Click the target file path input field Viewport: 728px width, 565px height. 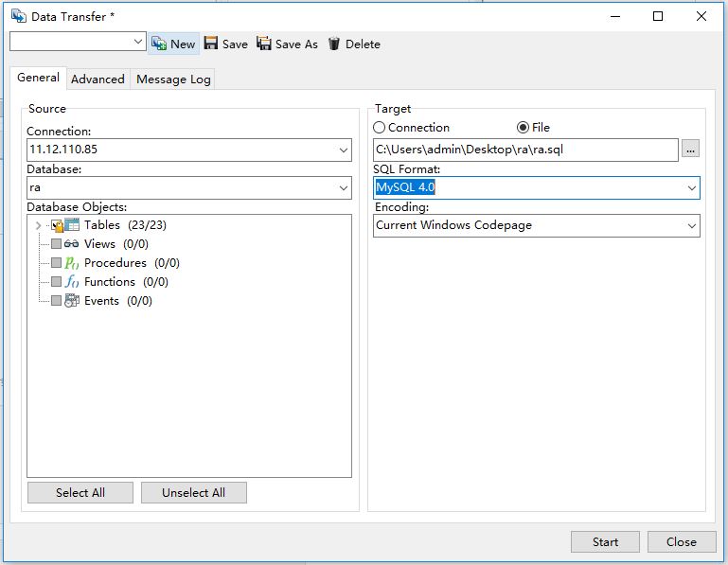tap(525, 150)
